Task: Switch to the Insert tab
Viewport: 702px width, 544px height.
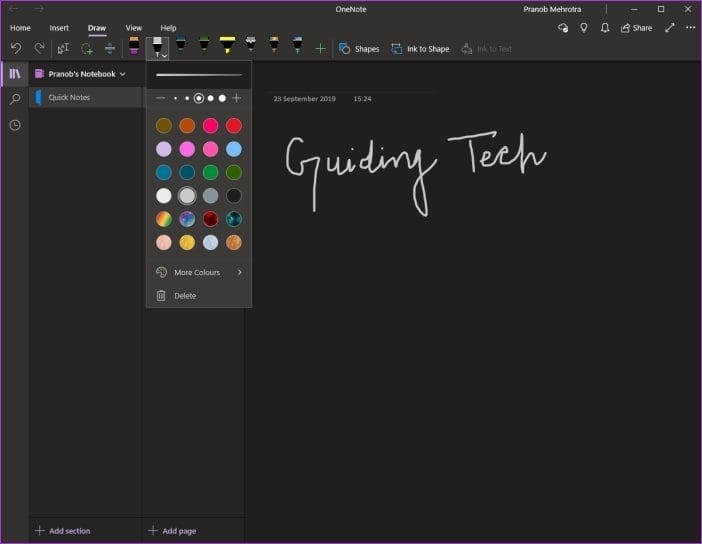Action: pyautogui.click(x=59, y=28)
